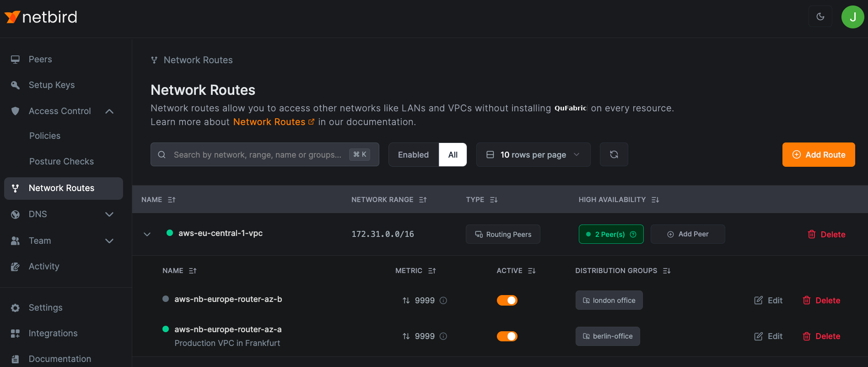868x367 pixels.
Task: Collapse the aws-eu-central-1-vpc row
Action: tap(147, 234)
